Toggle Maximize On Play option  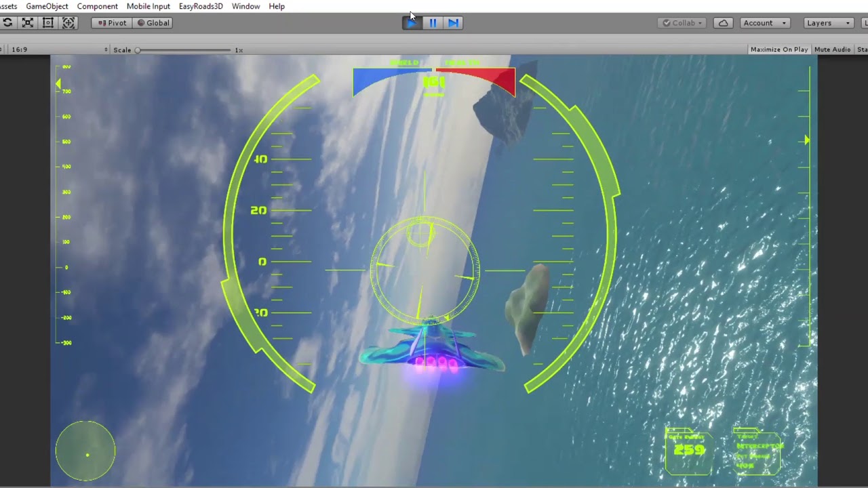click(x=778, y=49)
